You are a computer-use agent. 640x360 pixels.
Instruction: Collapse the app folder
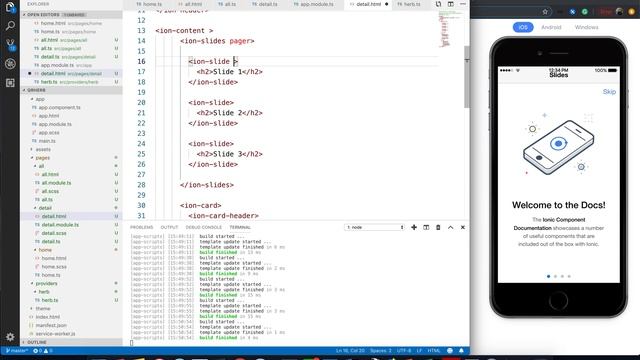(x=40, y=99)
